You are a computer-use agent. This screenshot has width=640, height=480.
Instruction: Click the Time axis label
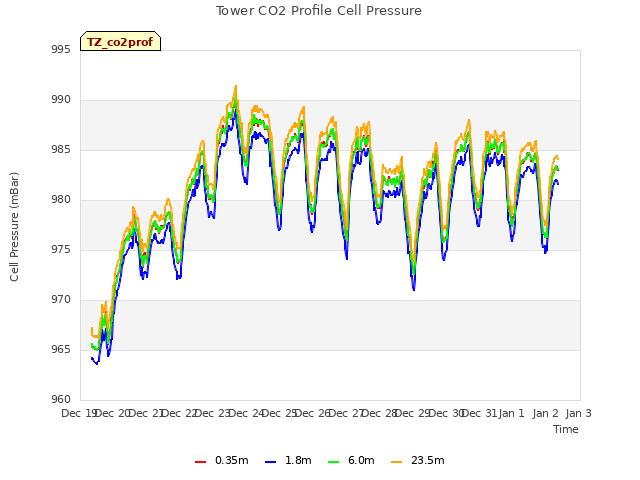click(x=566, y=429)
